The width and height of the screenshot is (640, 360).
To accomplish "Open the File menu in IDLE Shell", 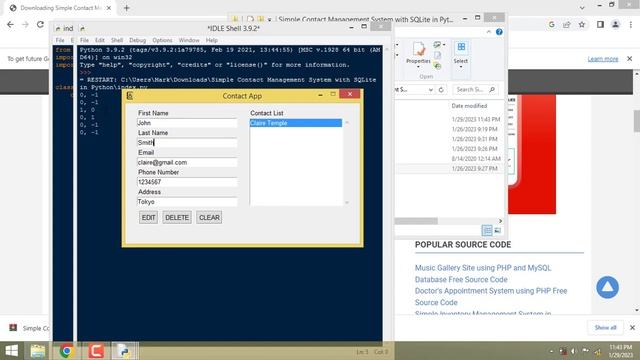I will (x=84, y=40).
